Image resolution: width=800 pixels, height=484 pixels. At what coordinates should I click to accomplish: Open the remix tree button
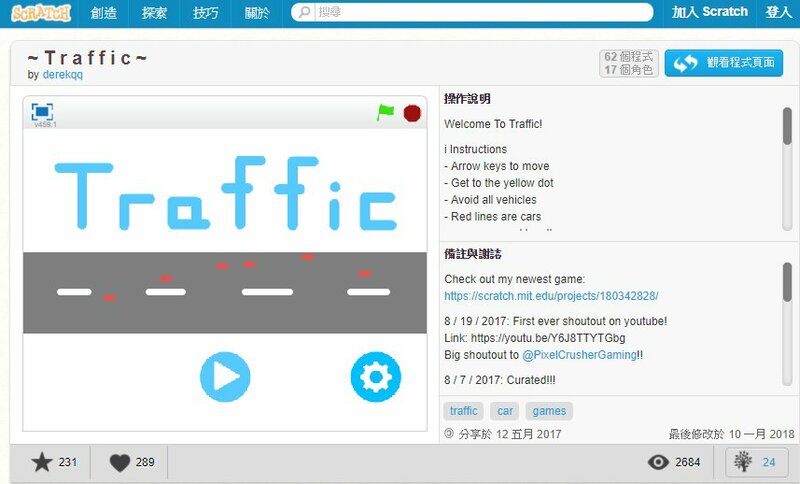click(x=757, y=462)
